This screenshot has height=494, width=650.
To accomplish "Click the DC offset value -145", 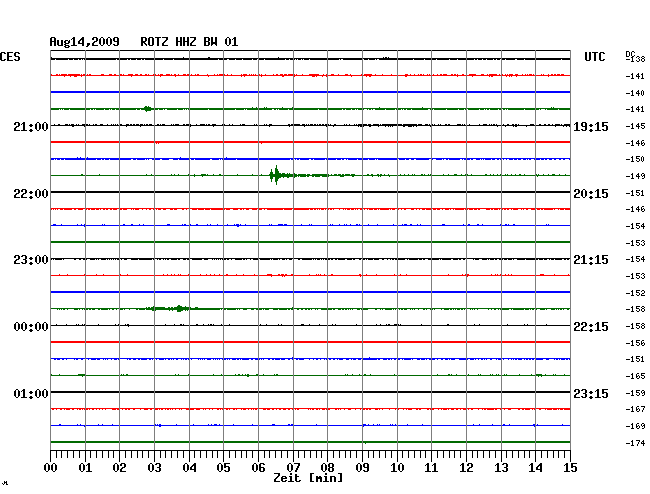I will click(x=635, y=126).
